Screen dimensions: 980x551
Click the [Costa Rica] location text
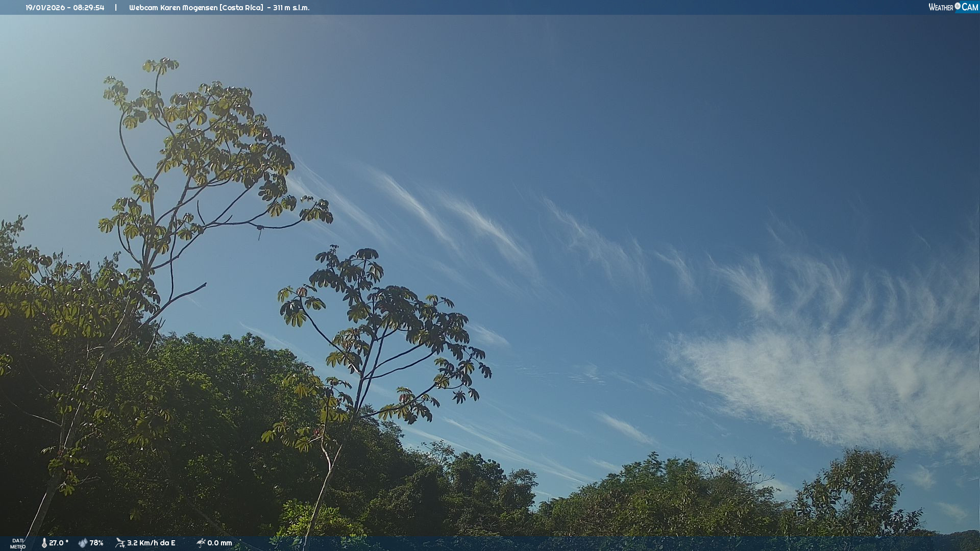[x=241, y=8]
